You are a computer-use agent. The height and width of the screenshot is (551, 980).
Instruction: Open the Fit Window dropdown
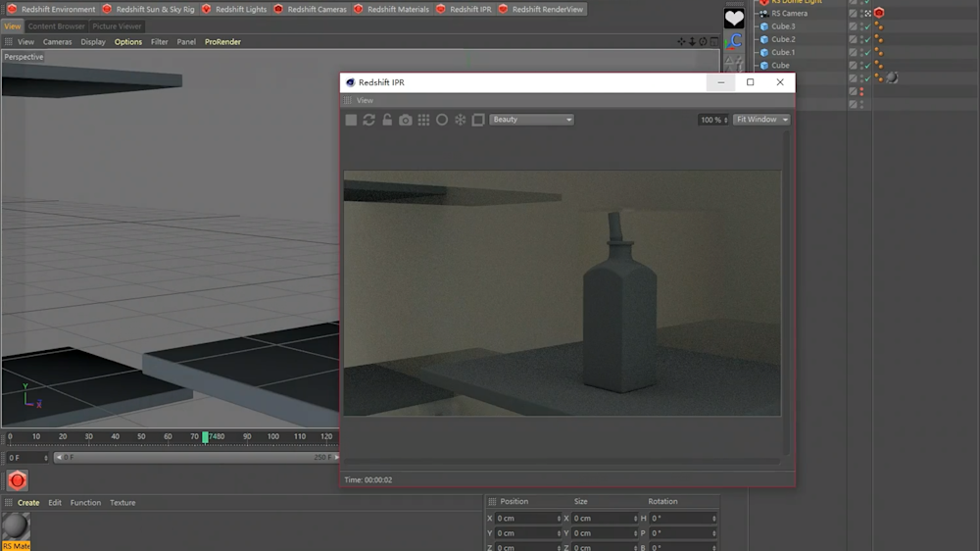[x=761, y=120]
